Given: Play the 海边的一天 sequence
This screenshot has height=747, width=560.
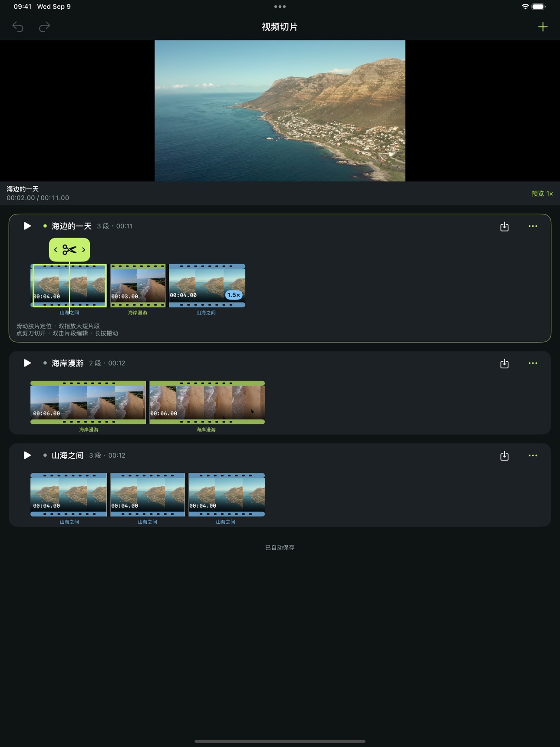Looking at the screenshot, I should 27,226.
